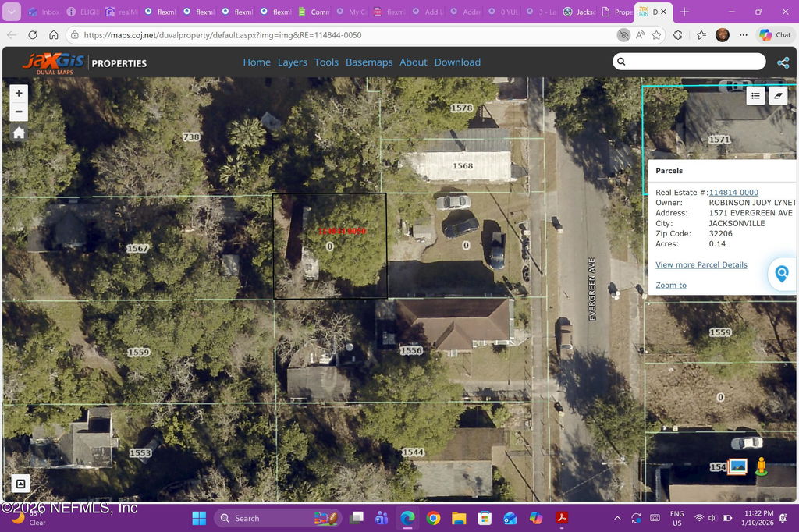Clear selection with the eraser tool
The width and height of the screenshot is (799, 532).
coord(778,95)
